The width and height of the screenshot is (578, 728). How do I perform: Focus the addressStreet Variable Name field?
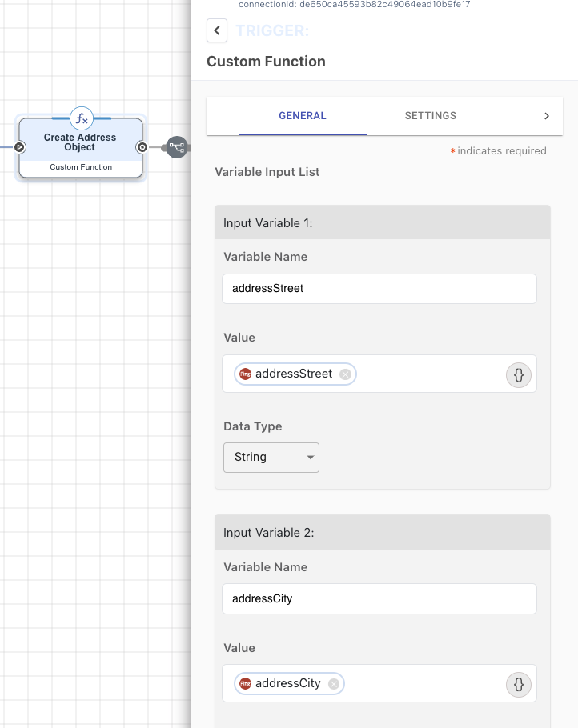(x=379, y=288)
